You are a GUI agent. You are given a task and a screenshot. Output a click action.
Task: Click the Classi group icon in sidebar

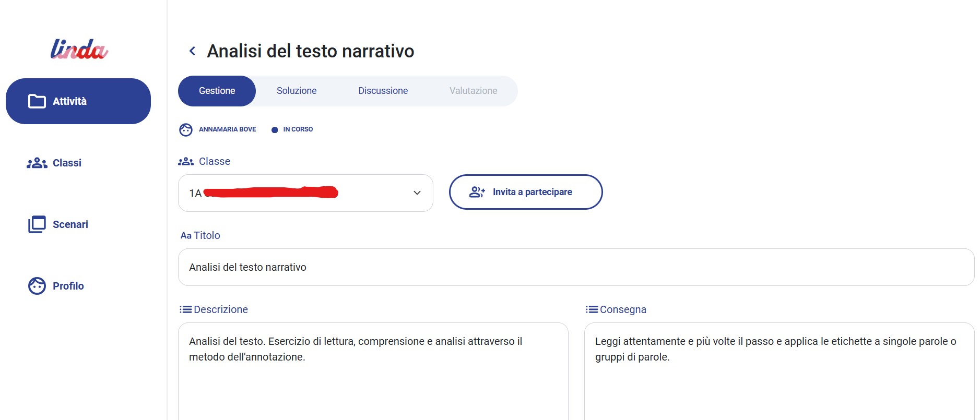point(37,163)
